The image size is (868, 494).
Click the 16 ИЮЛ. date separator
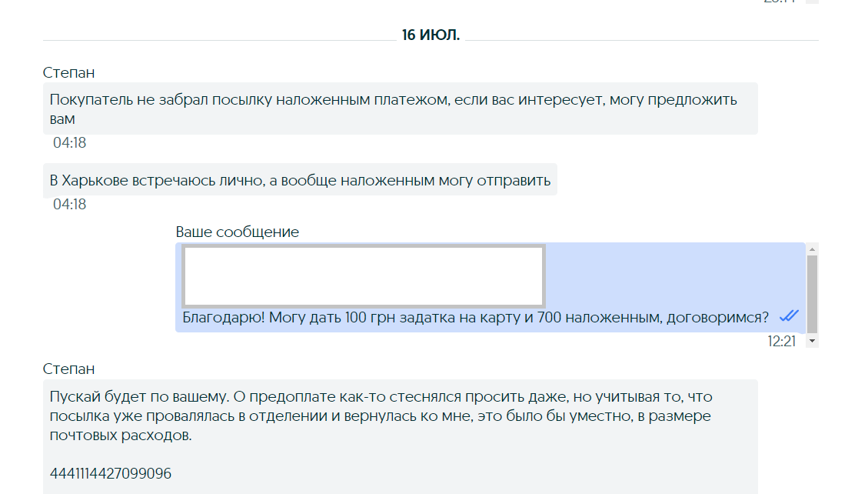pyautogui.click(x=431, y=35)
